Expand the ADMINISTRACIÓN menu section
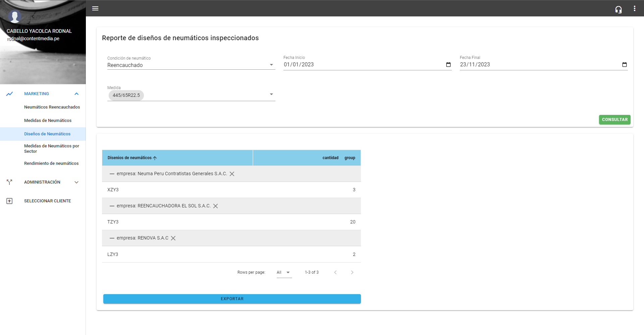The width and height of the screenshot is (644, 335). tap(76, 182)
